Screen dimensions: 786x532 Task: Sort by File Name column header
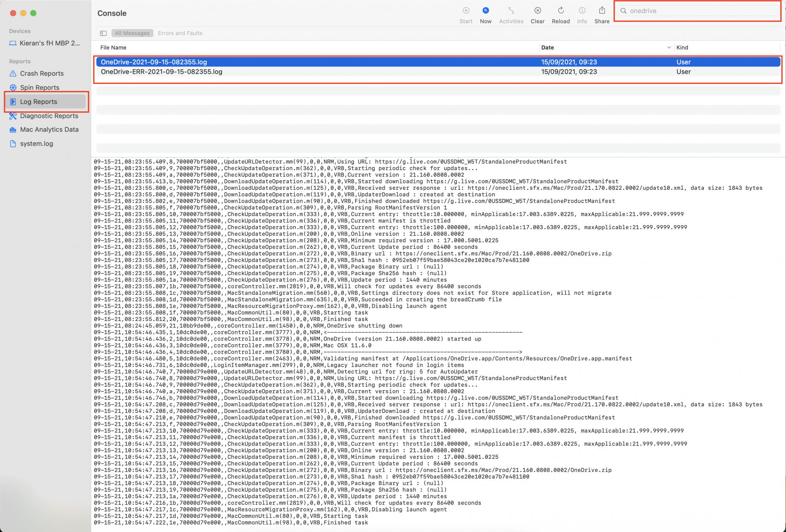pyautogui.click(x=113, y=48)
